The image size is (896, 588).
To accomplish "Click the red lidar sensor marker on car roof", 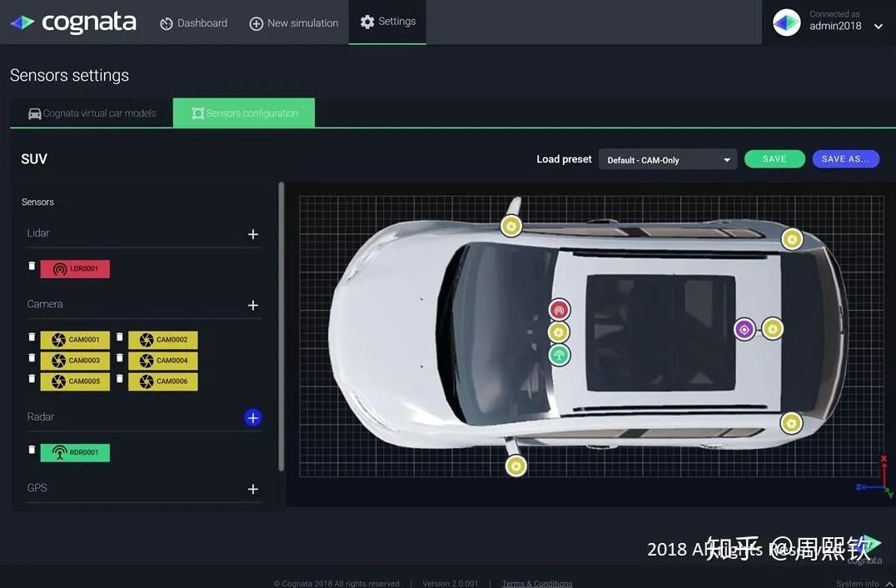I will 560,310.
